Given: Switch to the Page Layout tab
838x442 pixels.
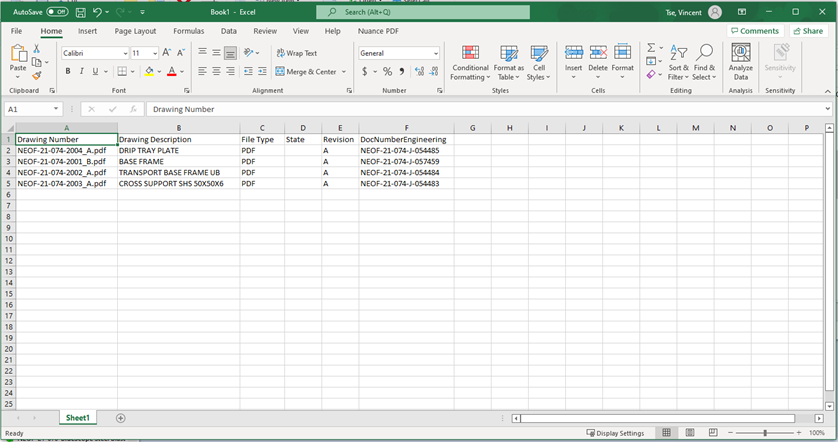Looking at the screenshot, I should point(135,31).
